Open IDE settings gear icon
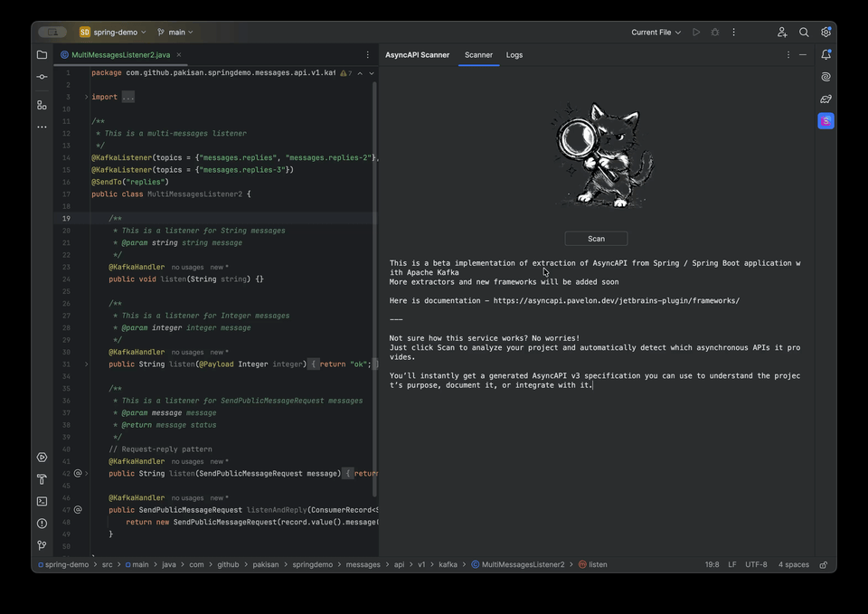 (826, 33)
